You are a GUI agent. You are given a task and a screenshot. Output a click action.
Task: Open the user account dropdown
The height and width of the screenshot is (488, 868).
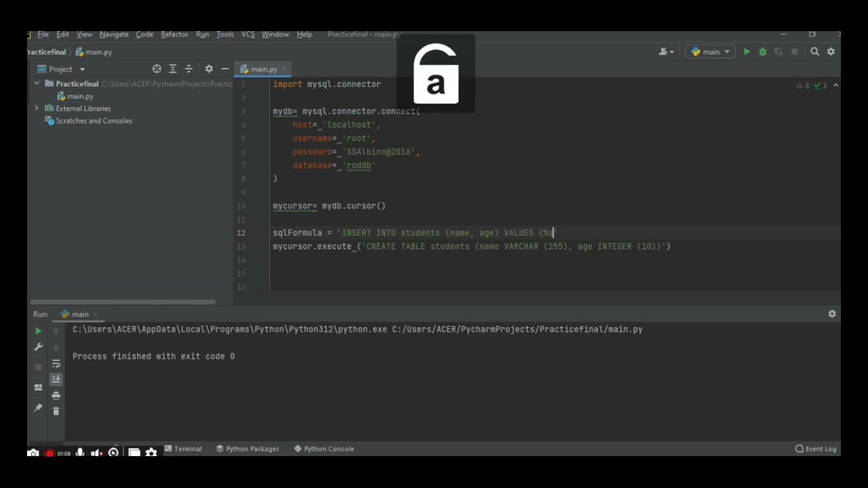(x=667, y=52)
